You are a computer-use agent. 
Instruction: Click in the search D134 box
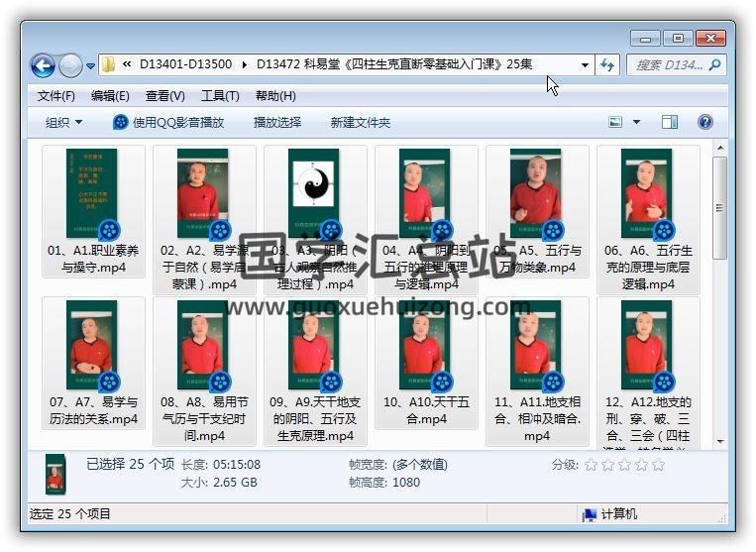coord(668,64)
